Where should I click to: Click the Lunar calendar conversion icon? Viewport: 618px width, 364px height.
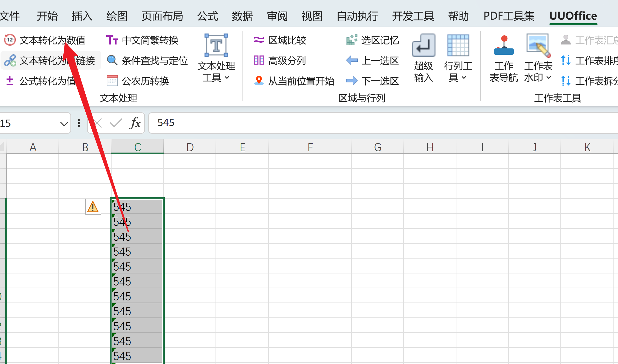coord(112,81)
